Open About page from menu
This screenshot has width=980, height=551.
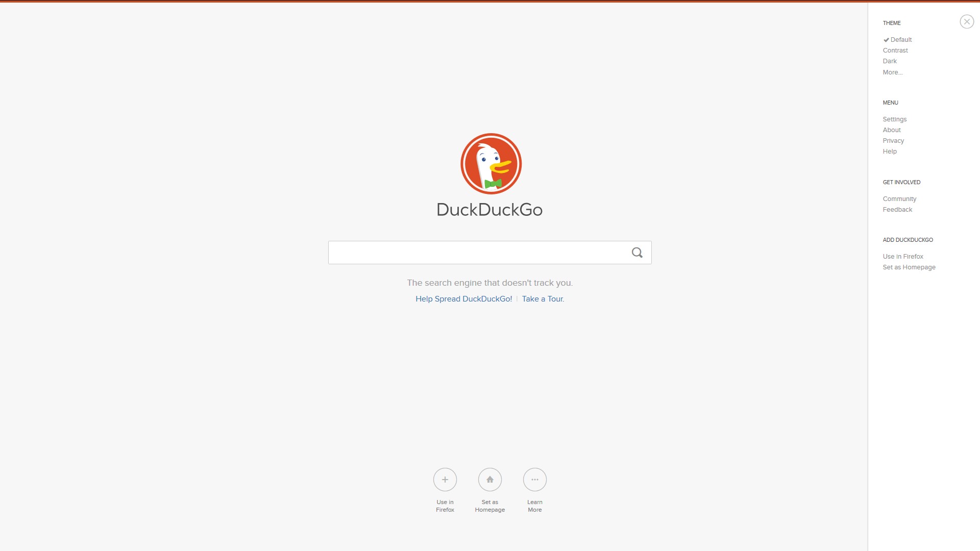(891, 129)
